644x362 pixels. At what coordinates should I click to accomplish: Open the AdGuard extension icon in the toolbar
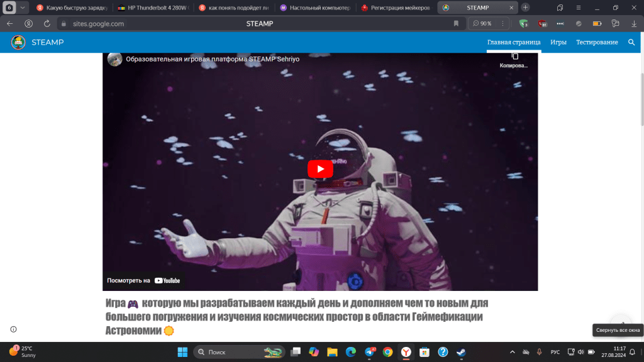click(524, 23)
